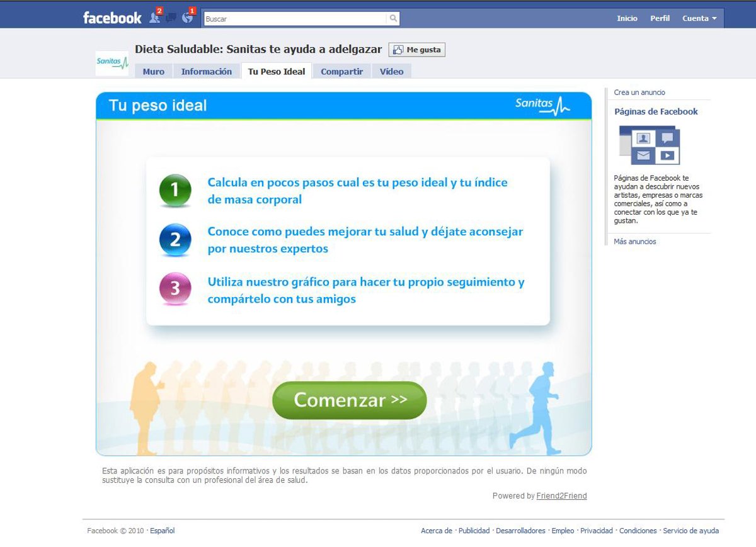Change language via Español footer link
Screen dimensions: 756x547
[x=162, y=531]
